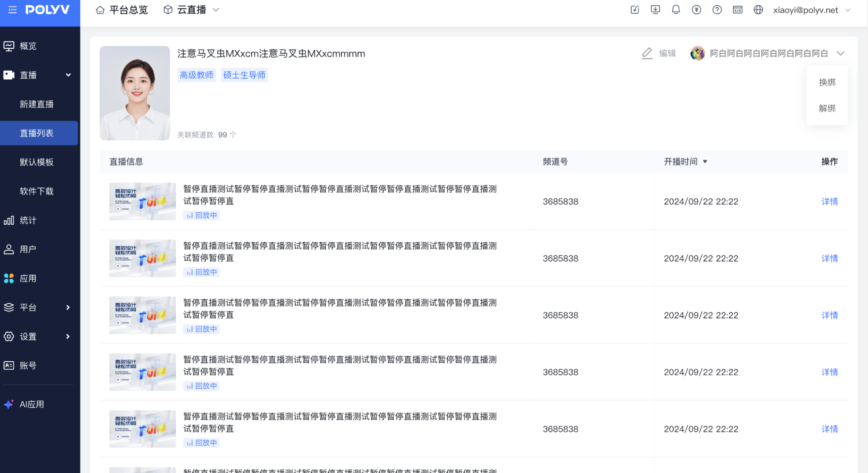Open 详情 for the third live row
The image size is (868, 473).
(x=830, y=315)
